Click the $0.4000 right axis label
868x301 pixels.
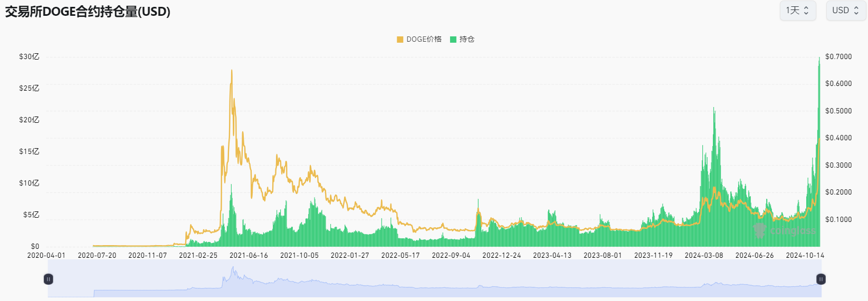pyautogui.click(x=838, y=138)
